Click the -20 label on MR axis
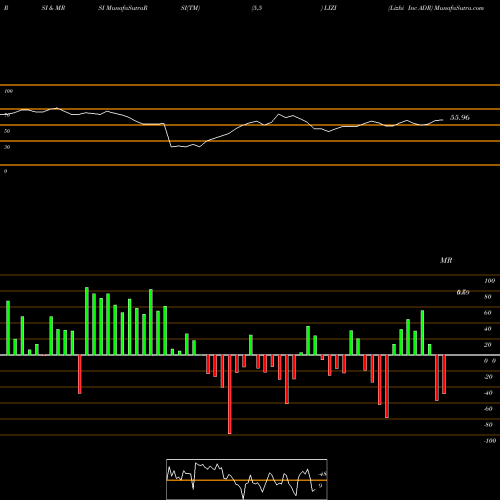This screenshot has width=500, height=500. coord(488,377)
